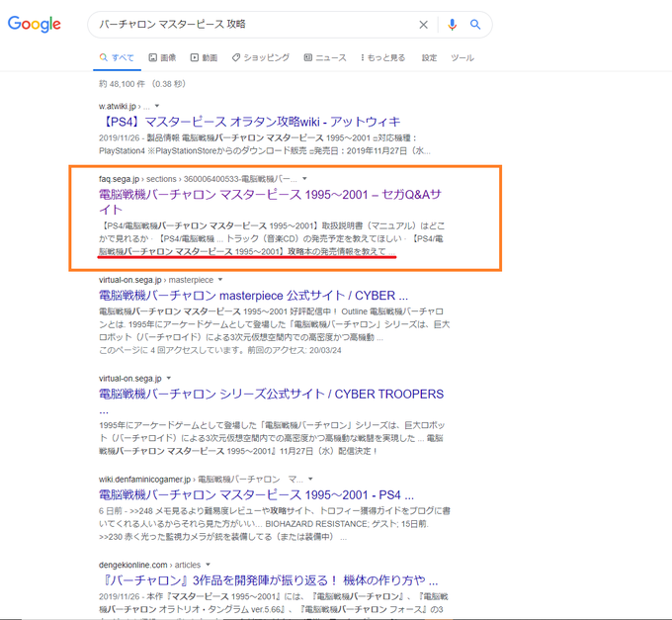Viewport: 672px width, 620px height.
Task: Open the ニュース tab
Action: point(325,57)
